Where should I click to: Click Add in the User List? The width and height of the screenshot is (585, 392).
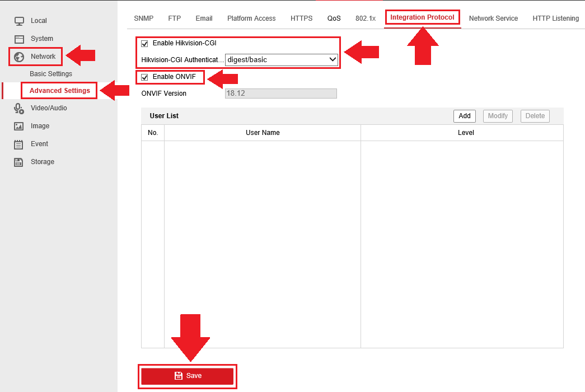(x=464, y=116)
